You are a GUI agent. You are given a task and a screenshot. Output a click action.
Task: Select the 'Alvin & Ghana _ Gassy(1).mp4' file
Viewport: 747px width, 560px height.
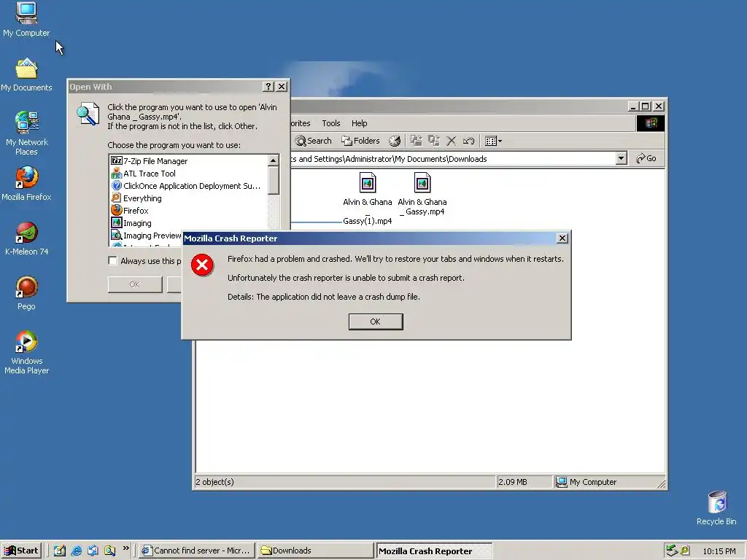click(x=368, y=198)
